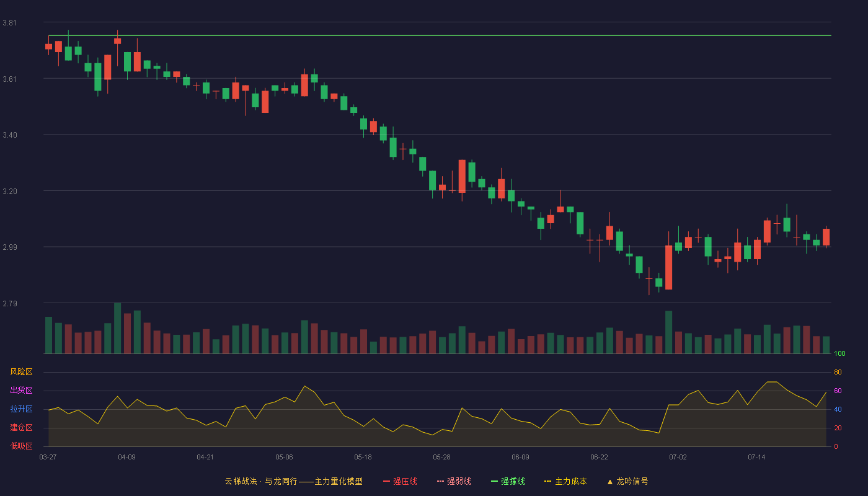868x496 pixels.
Task: Click the 3.81 price axis label
Action: pyautogui.click(x=9, y=23)
